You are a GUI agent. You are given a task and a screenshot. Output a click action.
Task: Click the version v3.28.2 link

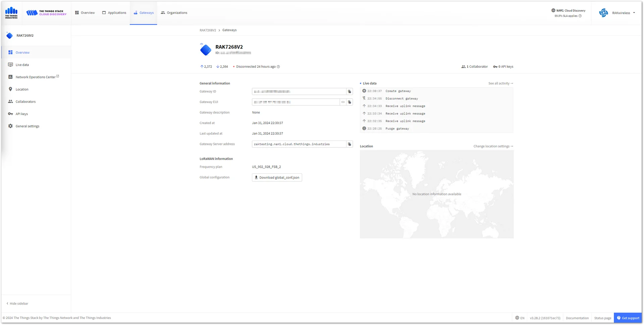tap(545, 318)
